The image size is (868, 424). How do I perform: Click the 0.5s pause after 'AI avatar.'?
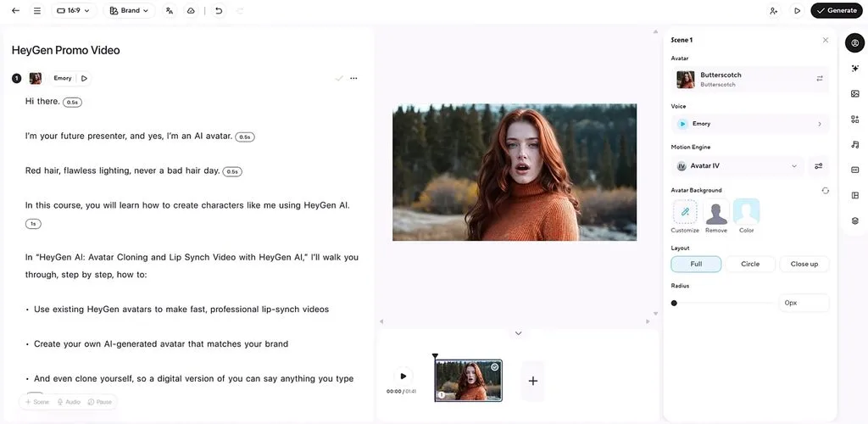(245, 137)
